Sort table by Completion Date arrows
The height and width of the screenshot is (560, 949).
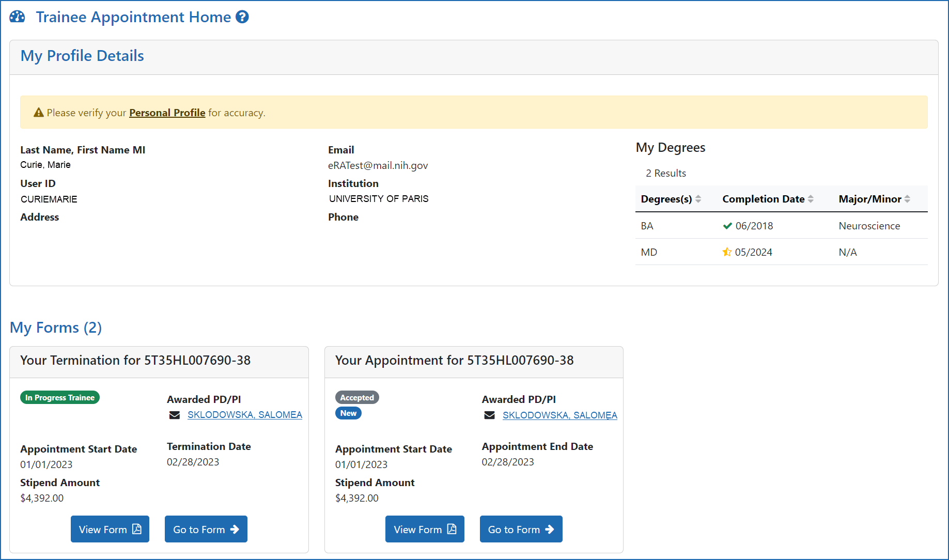pos(811,199)
